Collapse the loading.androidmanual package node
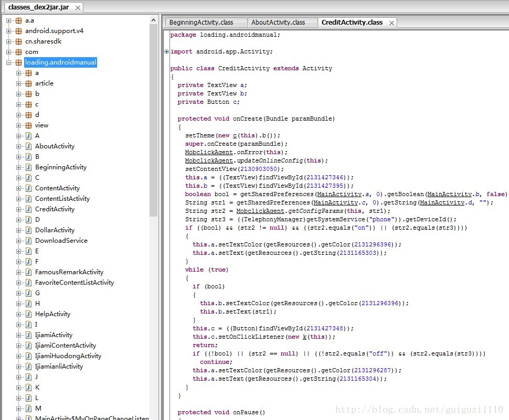 (x=9, y=62)
